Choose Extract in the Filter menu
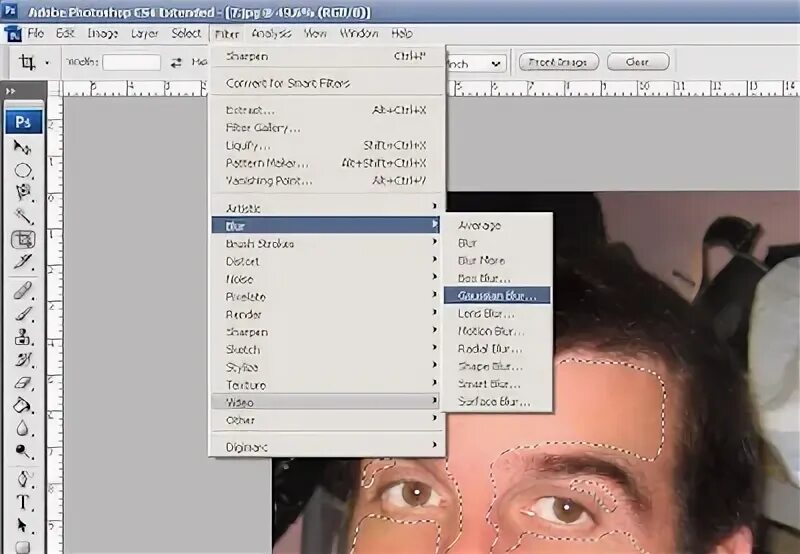 click(326, 110)
